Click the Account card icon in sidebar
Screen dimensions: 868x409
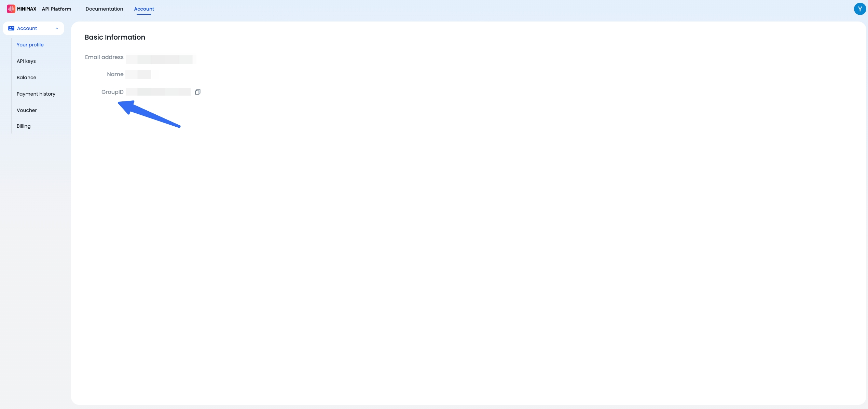tap(11, 28)
